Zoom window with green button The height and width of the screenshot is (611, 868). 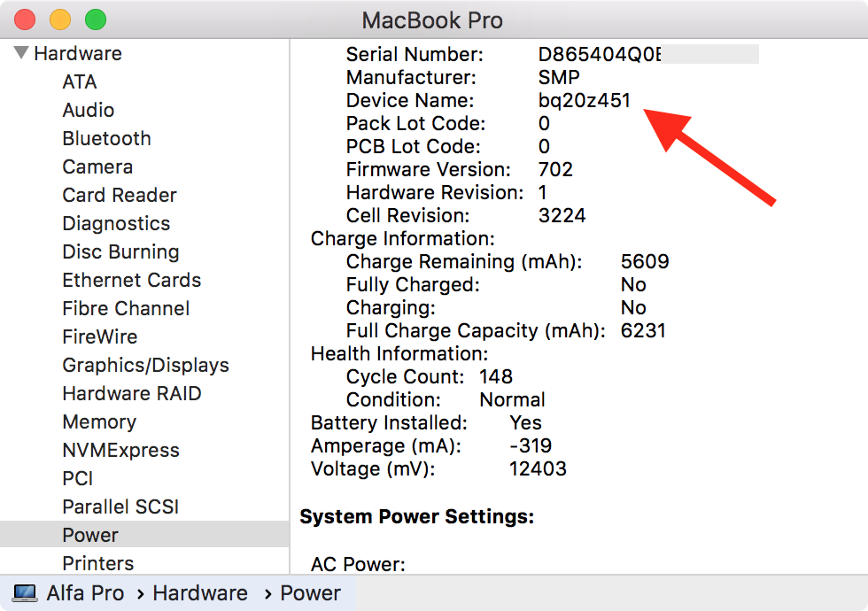(x=96, y=19)
